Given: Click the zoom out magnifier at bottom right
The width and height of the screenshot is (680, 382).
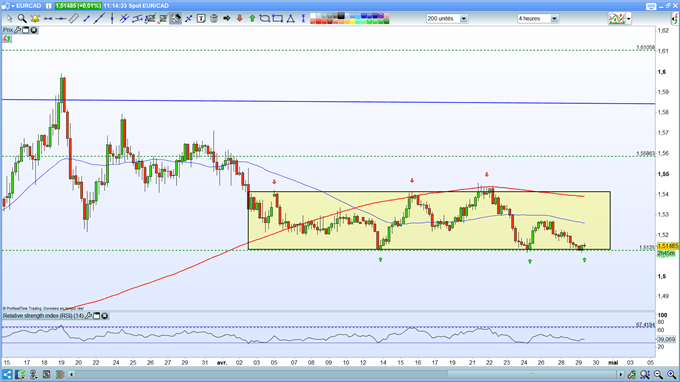Looking at the screenshot, I should tap(658, 374).
